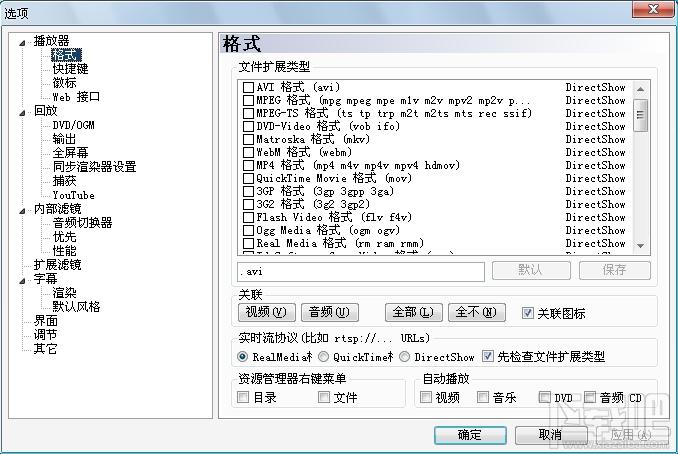
Task: Go to 同步渲染器设置 in the tree
Action: point(94,167)
